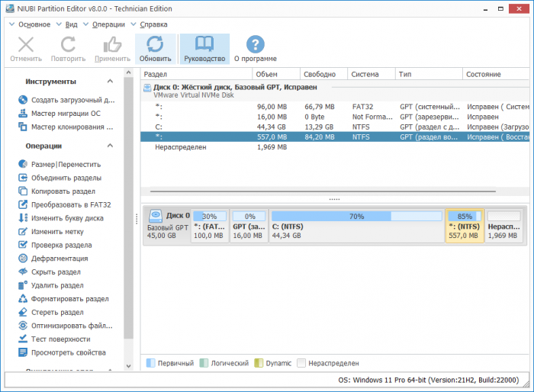Image resolution: width=534 pixels, height=392 pixels.
Task: Click the Тест поверхности icon
Action: click(23, 339)
